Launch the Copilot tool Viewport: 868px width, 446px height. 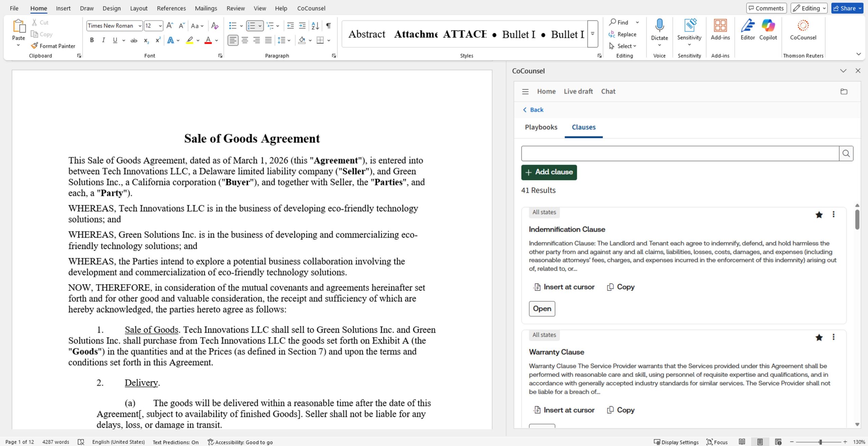click(x=768, y=30)
